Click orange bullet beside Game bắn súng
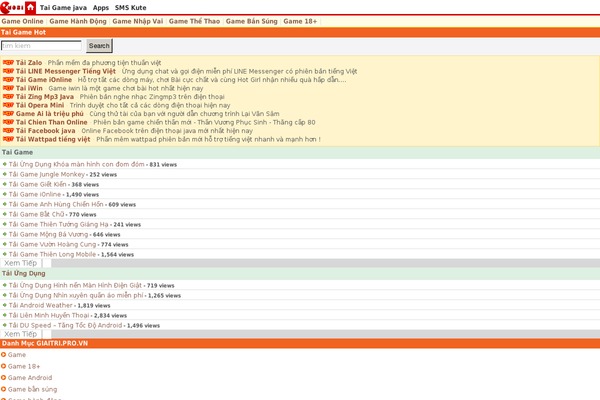This screenshot has width=600, height=400. [x=3, y=389]
